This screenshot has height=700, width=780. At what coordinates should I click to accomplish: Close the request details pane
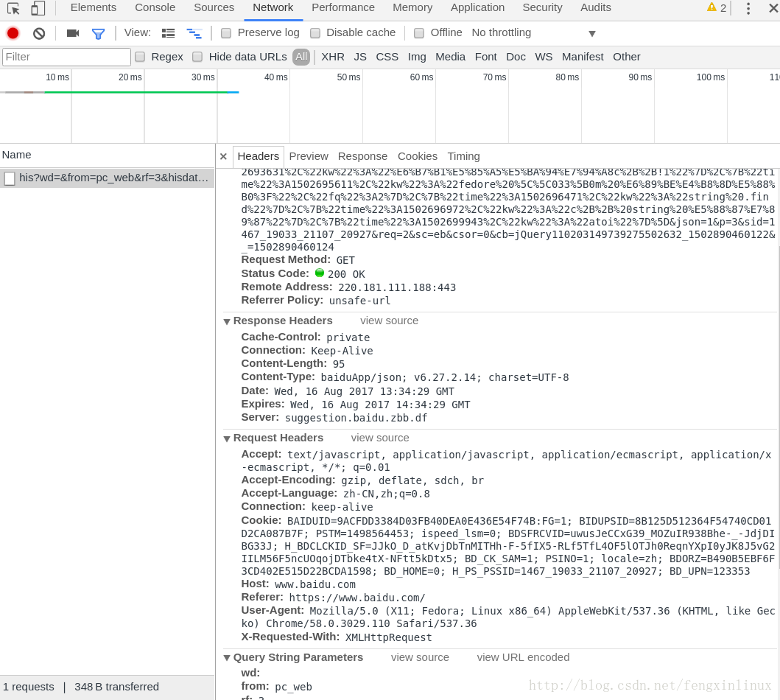click(x=223, y=156)
